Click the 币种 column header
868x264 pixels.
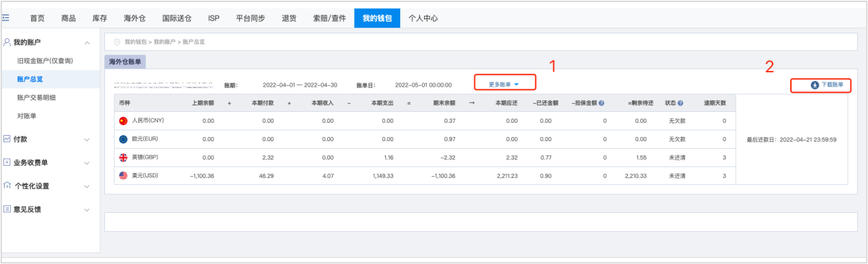tap(124, 103)
